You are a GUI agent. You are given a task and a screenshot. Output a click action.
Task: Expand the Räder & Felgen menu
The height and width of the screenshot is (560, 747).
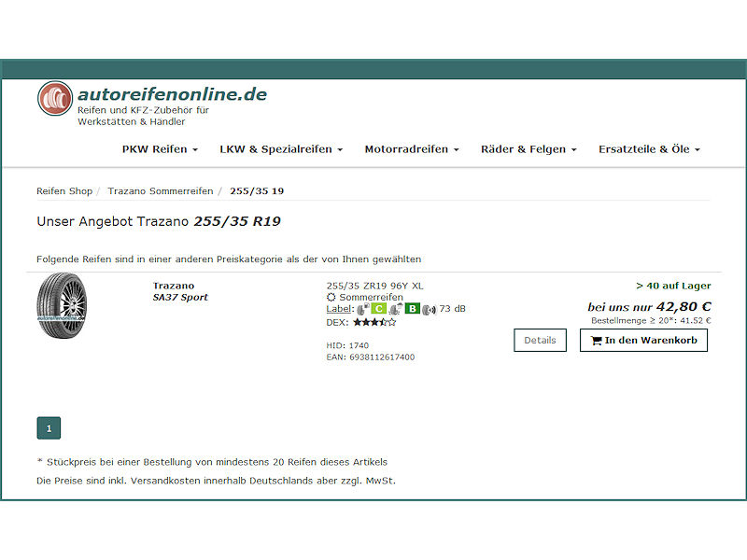(529, 149)
